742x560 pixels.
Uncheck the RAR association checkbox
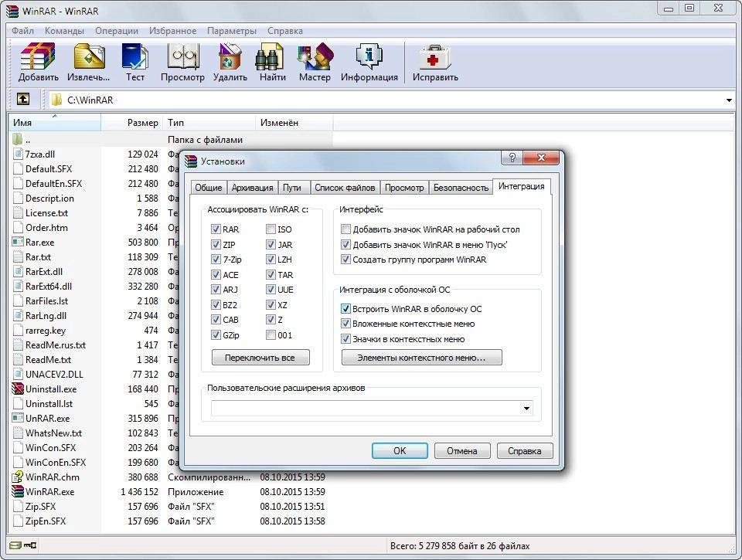coord(216,229)
